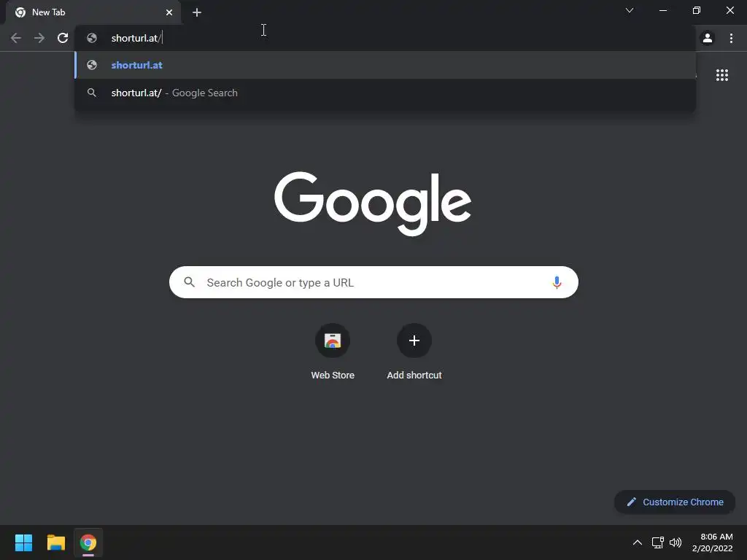Open the tab search chevron in title bar
This screenshot has width=747, height=560.
point(630,10)
